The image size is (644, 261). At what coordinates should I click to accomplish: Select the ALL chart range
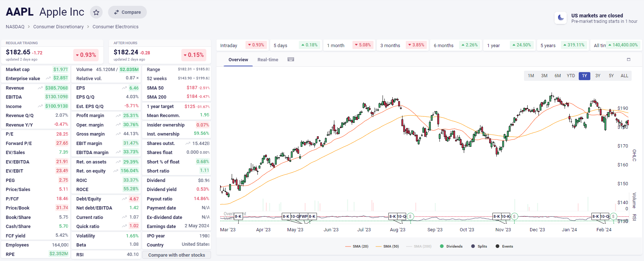624,76
